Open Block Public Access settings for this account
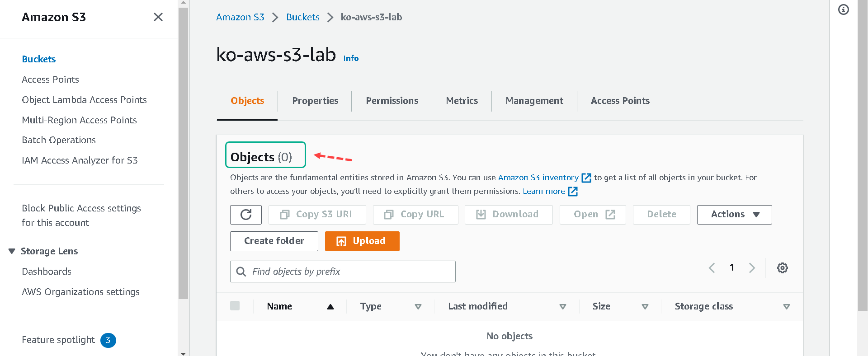The width and height of the screenshot is (868, 356). (81, 215)
